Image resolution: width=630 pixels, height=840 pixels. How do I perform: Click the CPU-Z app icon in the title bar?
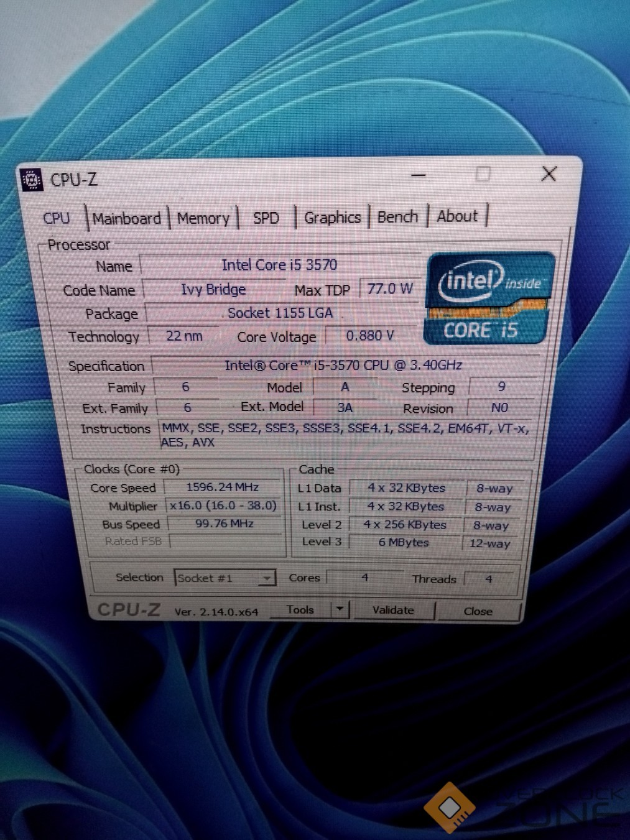[32, 180]
